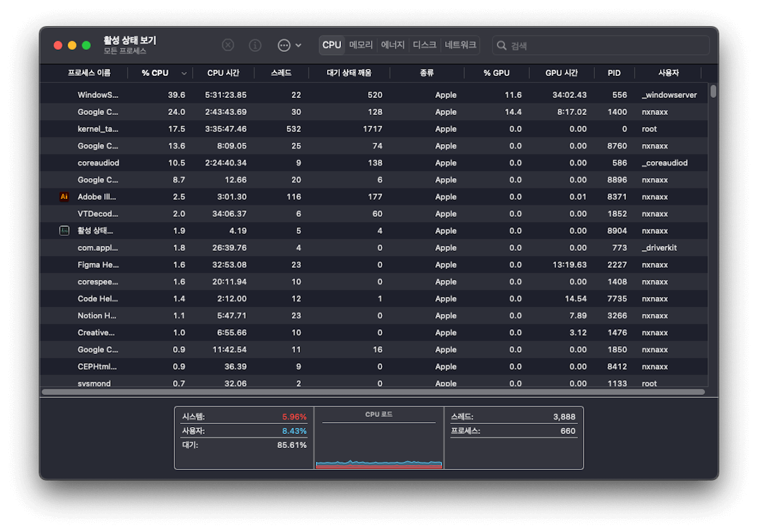Screen dimensions: 758x532
Task: Select the corespee... process row
Action: coord(374,282)
